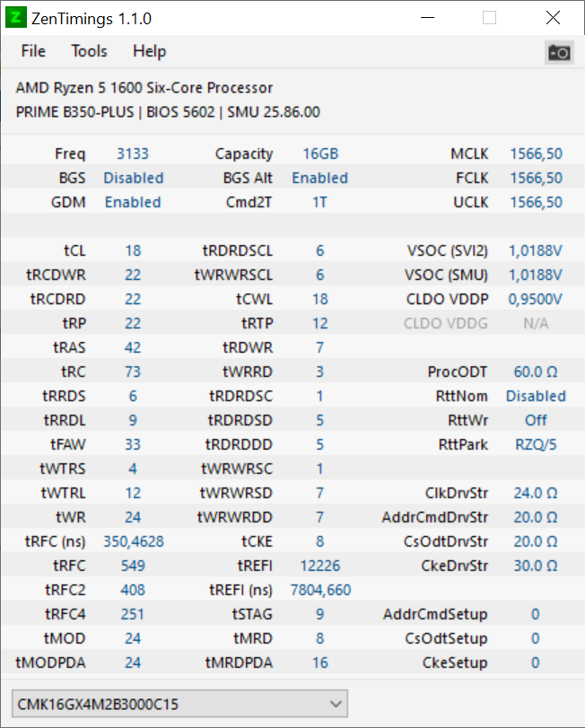585x728 pixels.
Task: Select the tCL timing value 18
Action: [x=133, y=250]
